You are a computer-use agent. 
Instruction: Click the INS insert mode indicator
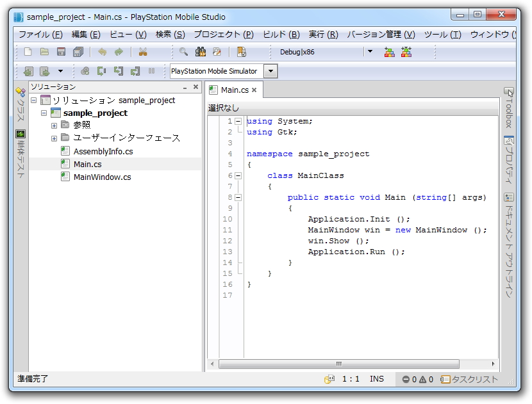tap(377, 379)
